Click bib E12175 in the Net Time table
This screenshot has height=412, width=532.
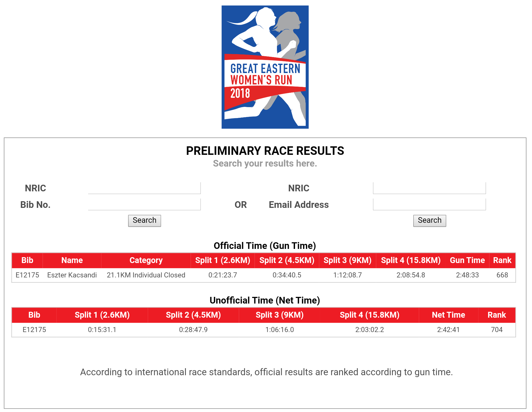point(34,330)
